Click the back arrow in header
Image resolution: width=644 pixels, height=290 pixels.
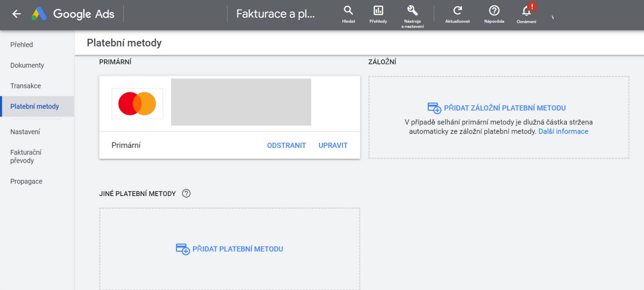point(16,14)
